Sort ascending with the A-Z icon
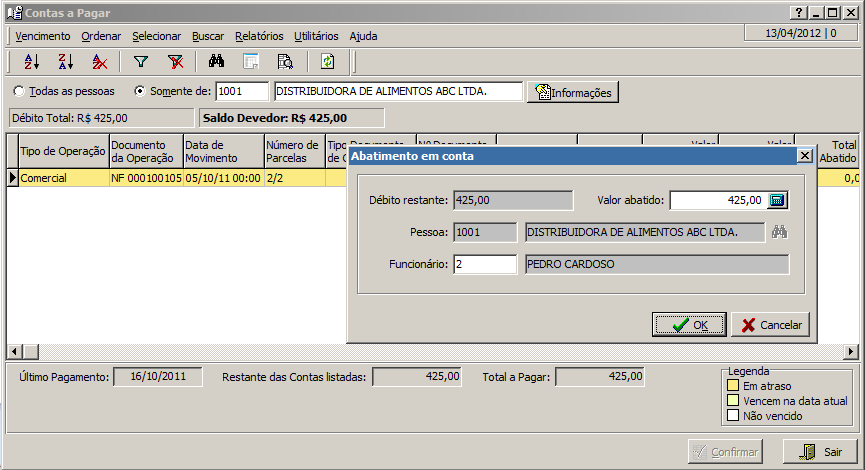Screen dimensions: 865x470 (x=31, y=61)
